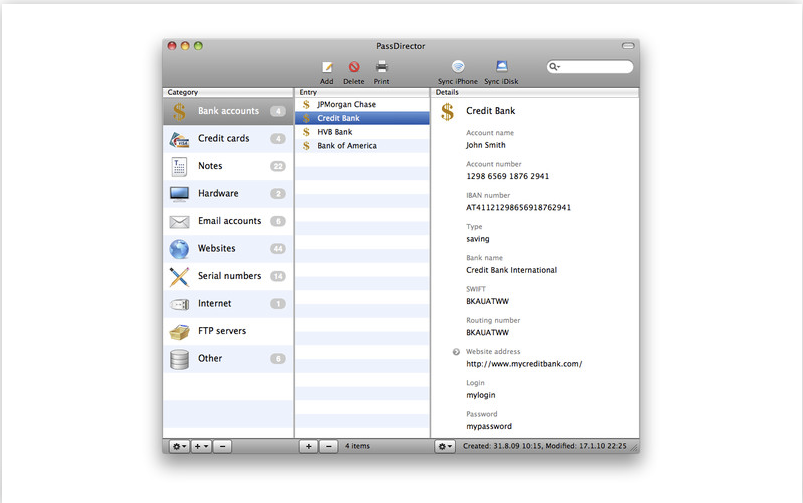
Task: Open the category gear action menu
Action: point(179,446)
